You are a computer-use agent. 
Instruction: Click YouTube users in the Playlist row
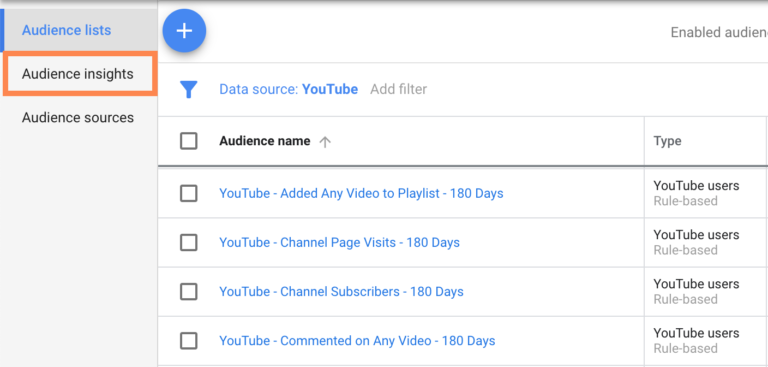pyautogui.click(x=696, y=186)
